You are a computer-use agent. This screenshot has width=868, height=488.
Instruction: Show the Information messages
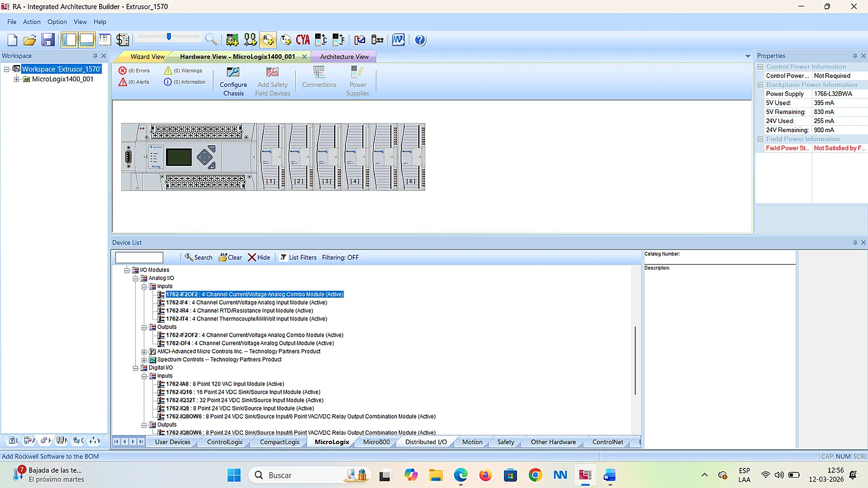click(x=184, y=82)
